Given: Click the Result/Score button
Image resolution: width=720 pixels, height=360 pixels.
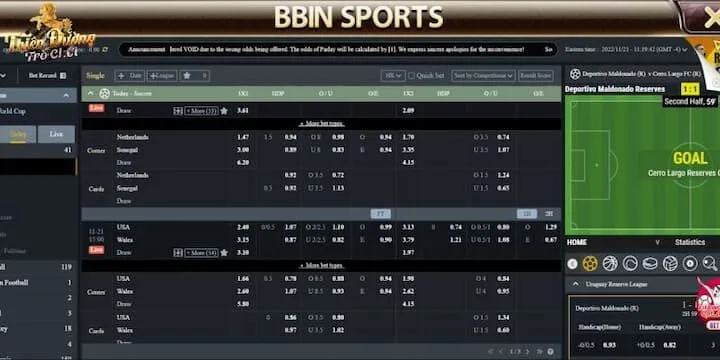Looking at the screenshot, I should [535, 76].
